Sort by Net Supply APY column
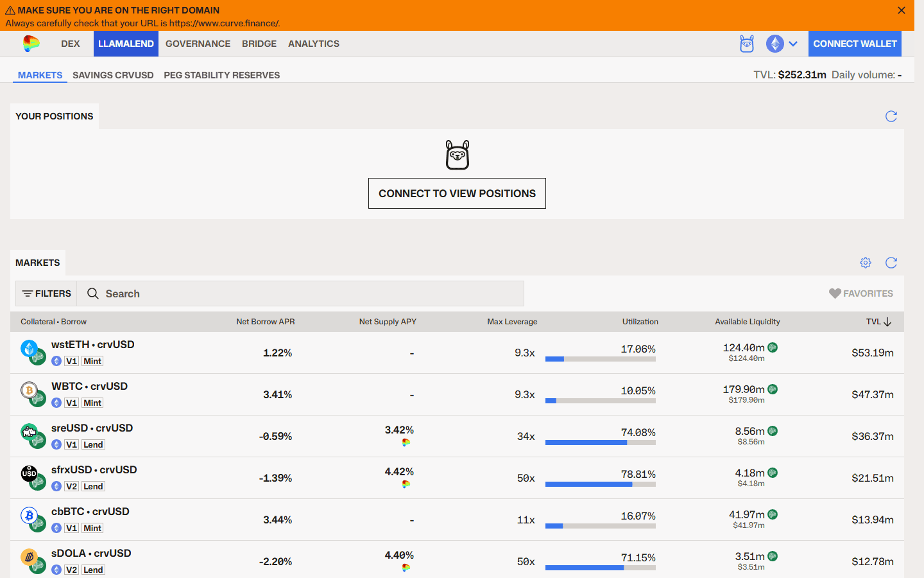 pos(388,322)
